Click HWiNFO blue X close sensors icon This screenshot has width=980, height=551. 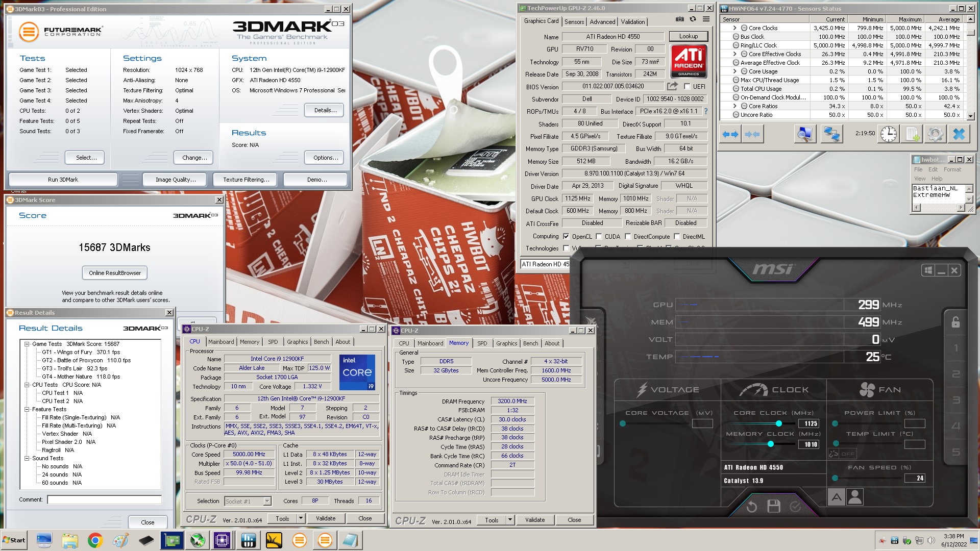(x=959, y=134)
